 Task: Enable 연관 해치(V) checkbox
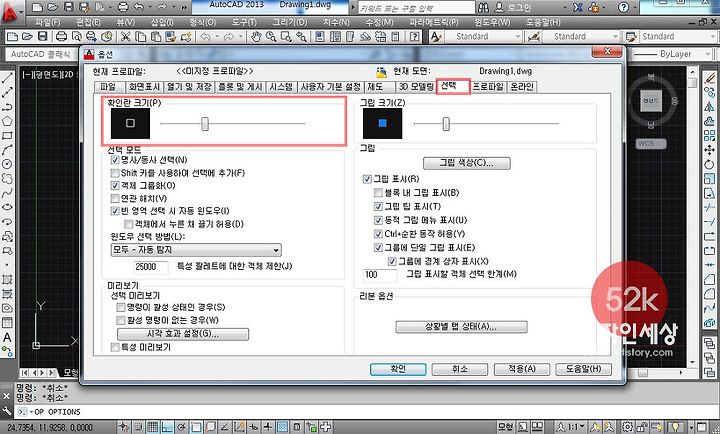115,198
